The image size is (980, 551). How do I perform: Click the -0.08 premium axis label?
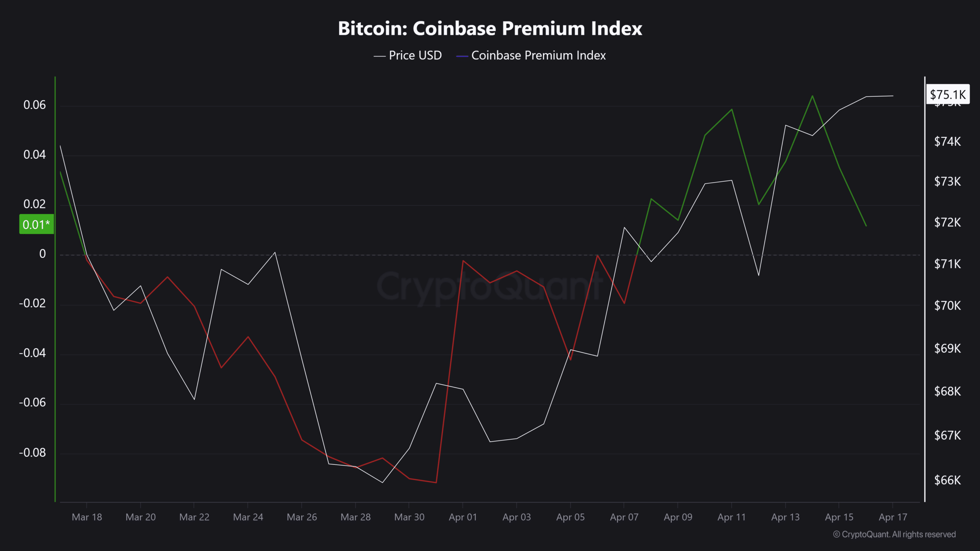tap(33, 452)
